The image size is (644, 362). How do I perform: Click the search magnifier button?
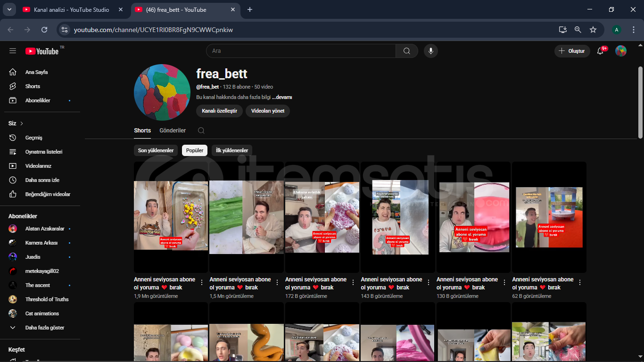(x=406, y=51)
